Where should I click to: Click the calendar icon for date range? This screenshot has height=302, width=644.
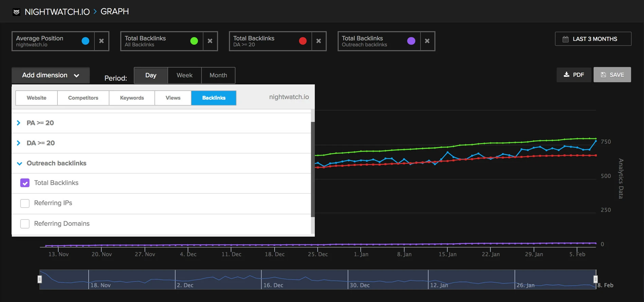pos(566,39)
